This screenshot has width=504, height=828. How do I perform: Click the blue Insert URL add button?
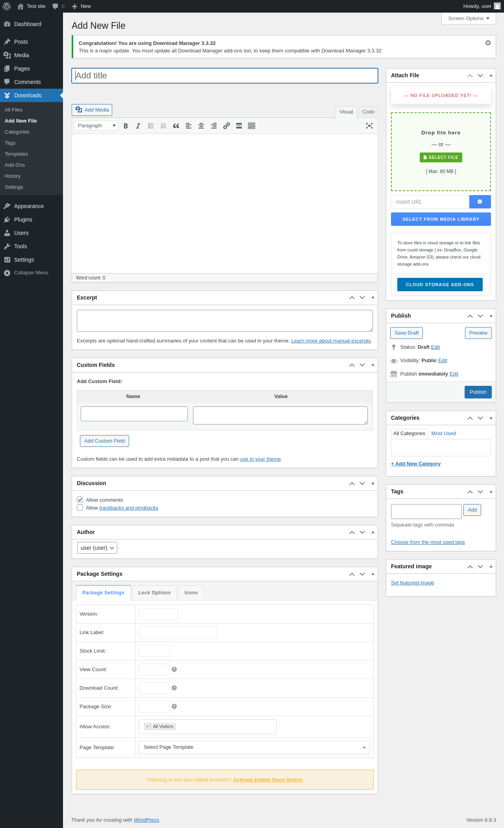coord(480,202)
